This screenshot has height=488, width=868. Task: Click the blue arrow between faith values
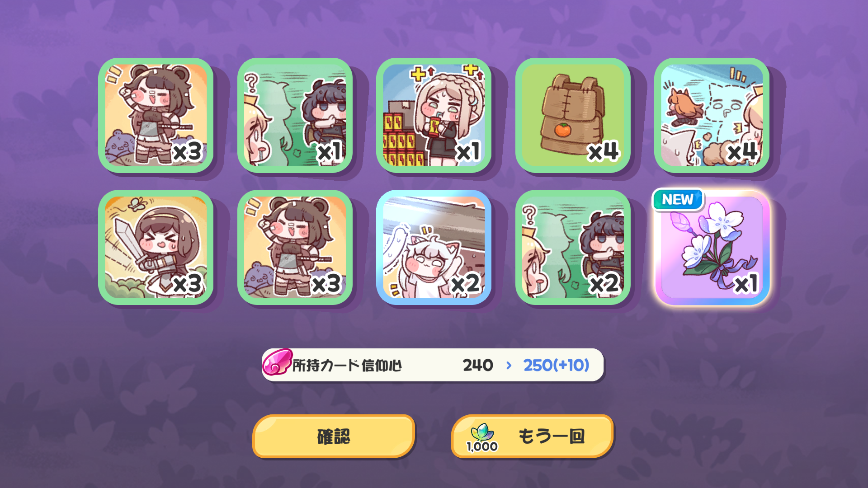click(x=509, y=365)
